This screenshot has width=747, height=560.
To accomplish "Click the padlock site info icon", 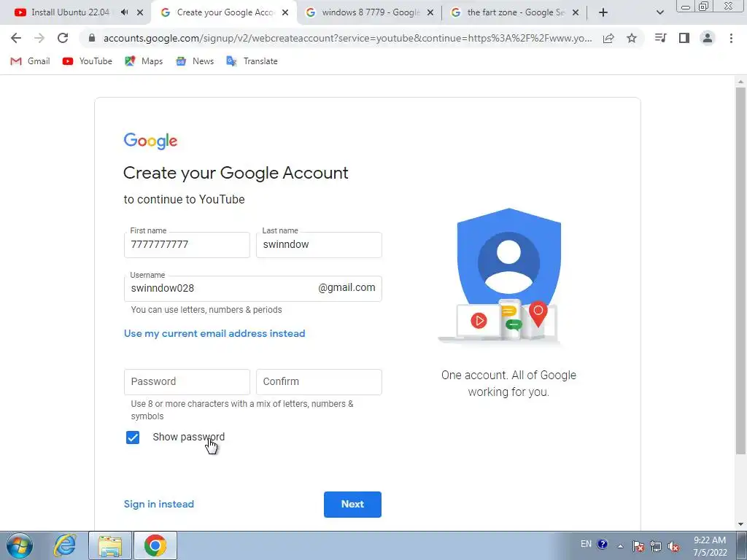I will click(92, 38).
